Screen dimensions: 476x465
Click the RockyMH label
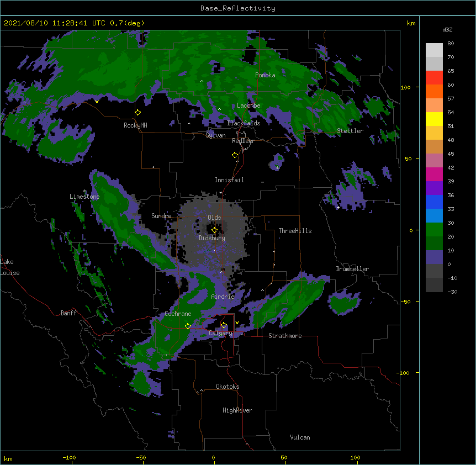click(x=135, y=125)
